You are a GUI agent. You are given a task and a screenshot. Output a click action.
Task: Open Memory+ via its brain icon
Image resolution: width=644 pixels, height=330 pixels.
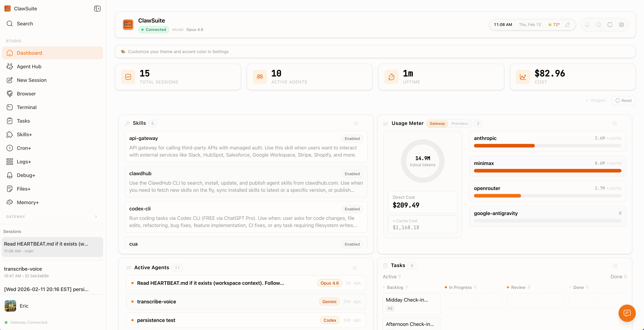pyautogui.click(x=9, y=202)
